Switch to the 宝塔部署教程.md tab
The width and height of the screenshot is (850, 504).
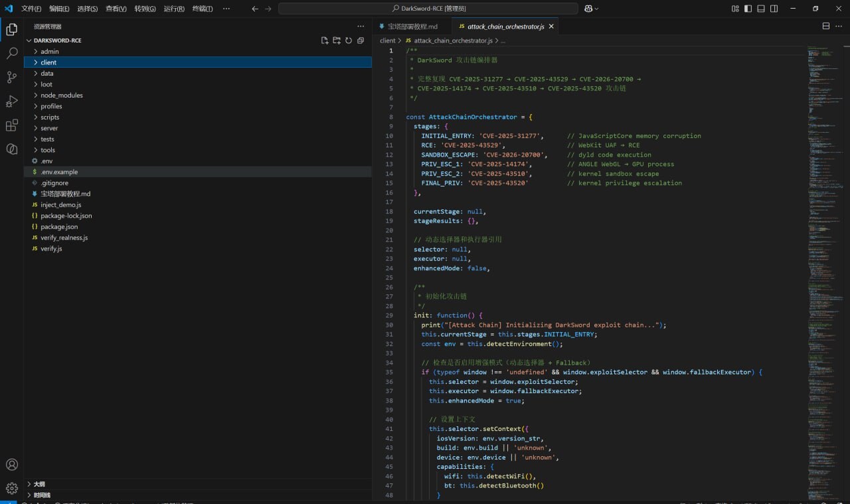[412, 27]
